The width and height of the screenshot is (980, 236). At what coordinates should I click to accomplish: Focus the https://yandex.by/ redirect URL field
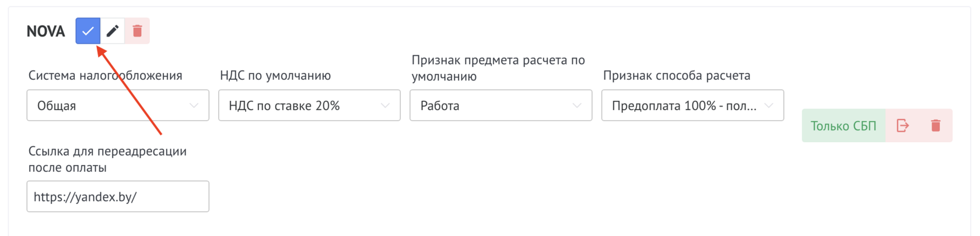tap(118, 196)
